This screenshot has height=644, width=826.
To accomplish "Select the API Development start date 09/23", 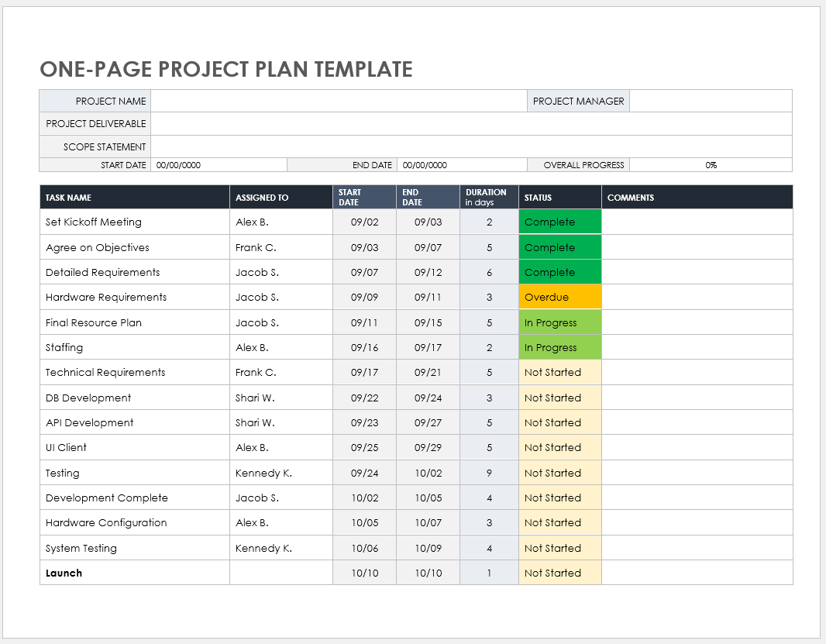I will (364, 423).
